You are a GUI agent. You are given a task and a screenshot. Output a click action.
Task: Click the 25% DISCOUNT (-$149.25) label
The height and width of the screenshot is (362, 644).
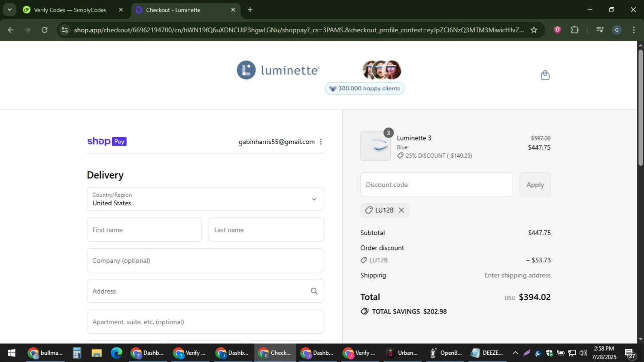[x=439, y=155]
